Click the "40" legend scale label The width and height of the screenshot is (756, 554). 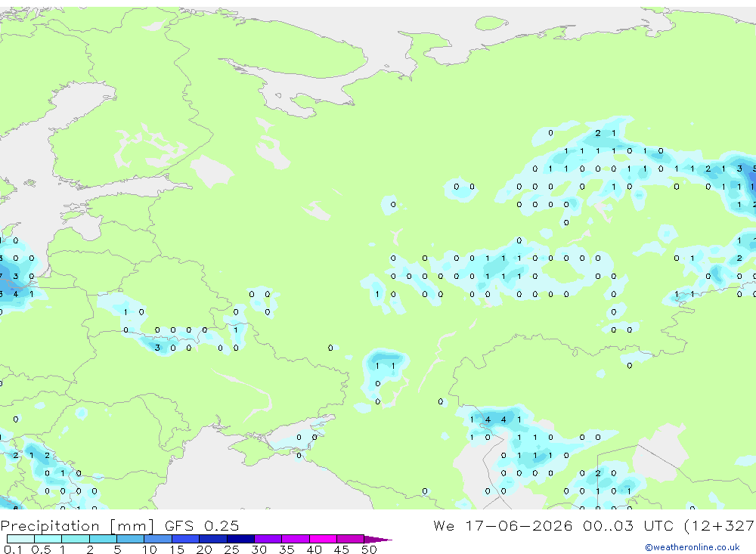pos(314,549)
